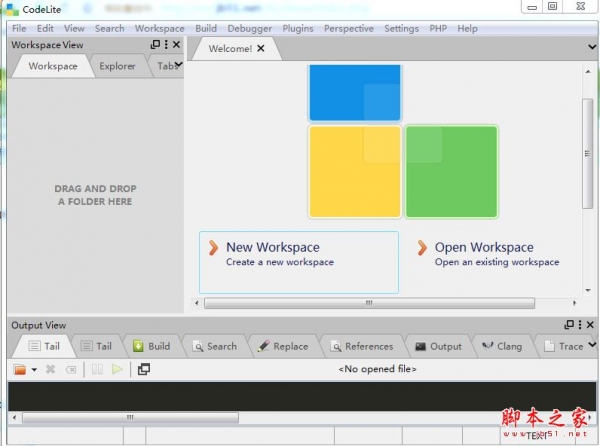This screenshot has width=600, height=446.
Task: Open Output View options dots menu
Action: coord(580,324)
